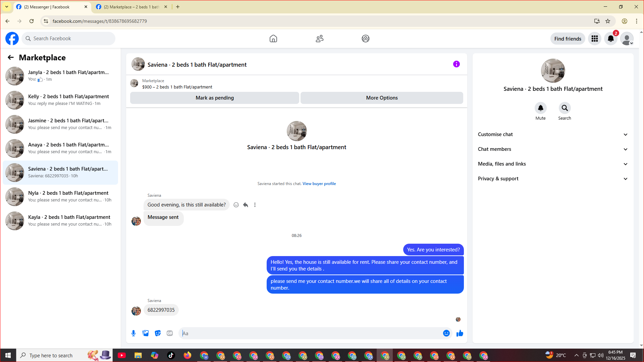Open File Explorer from taskbar
The width and height of the screenshot is (644, 362).
click(138, 355)
